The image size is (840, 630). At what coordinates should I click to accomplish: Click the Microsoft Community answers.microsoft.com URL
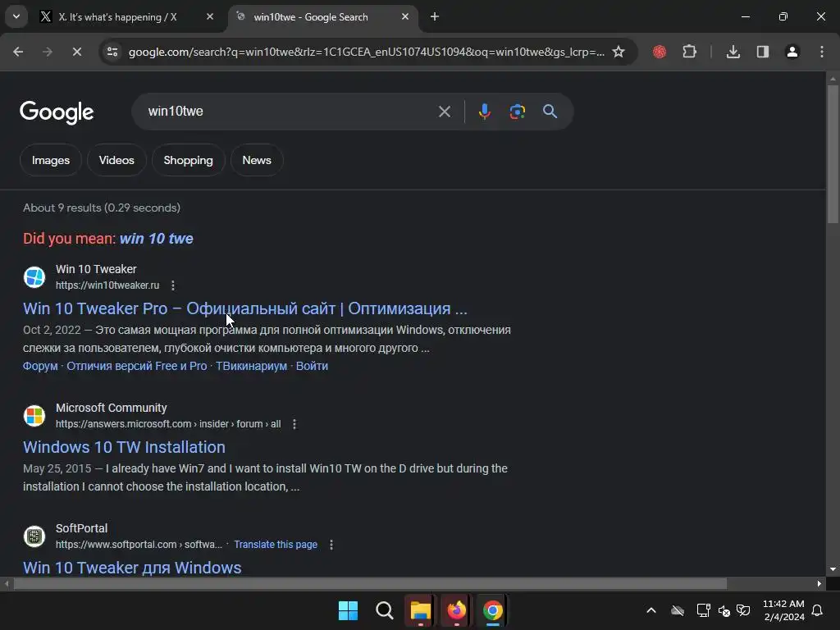[168, 424]
